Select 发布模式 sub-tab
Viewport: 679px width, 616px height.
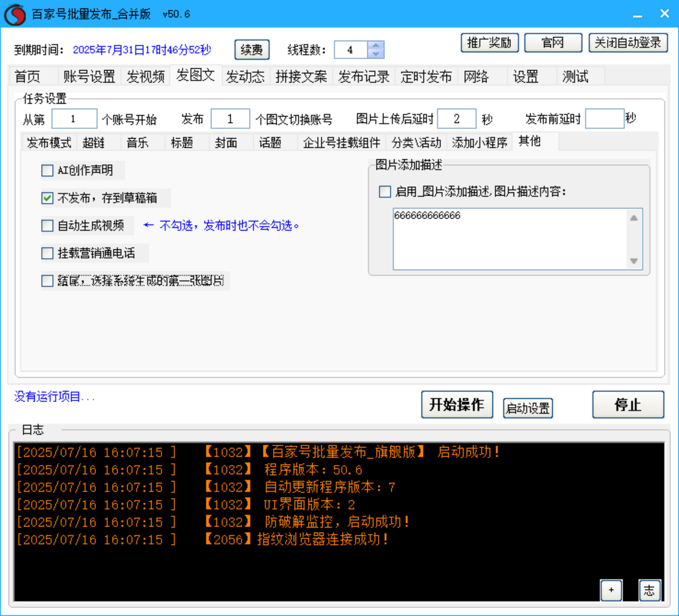pyautogui.click(x=49, y=142)
